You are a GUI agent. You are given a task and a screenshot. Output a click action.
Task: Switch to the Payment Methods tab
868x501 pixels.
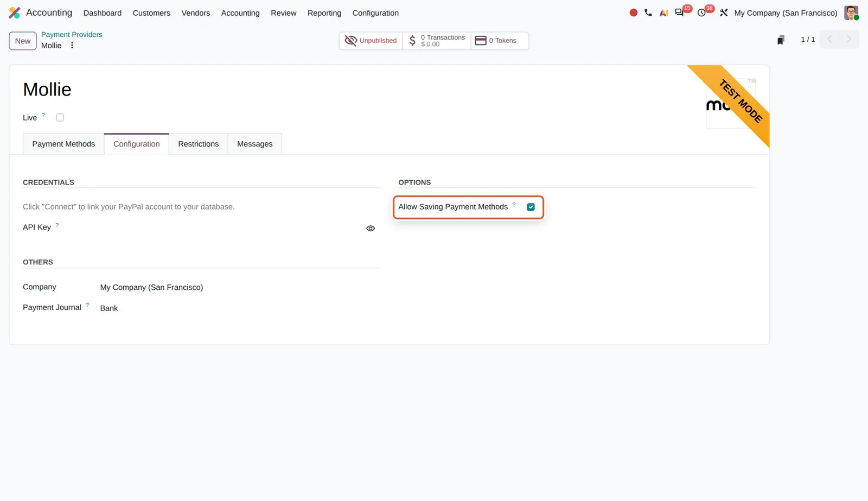pyautogui.click(x=63, y=144)
